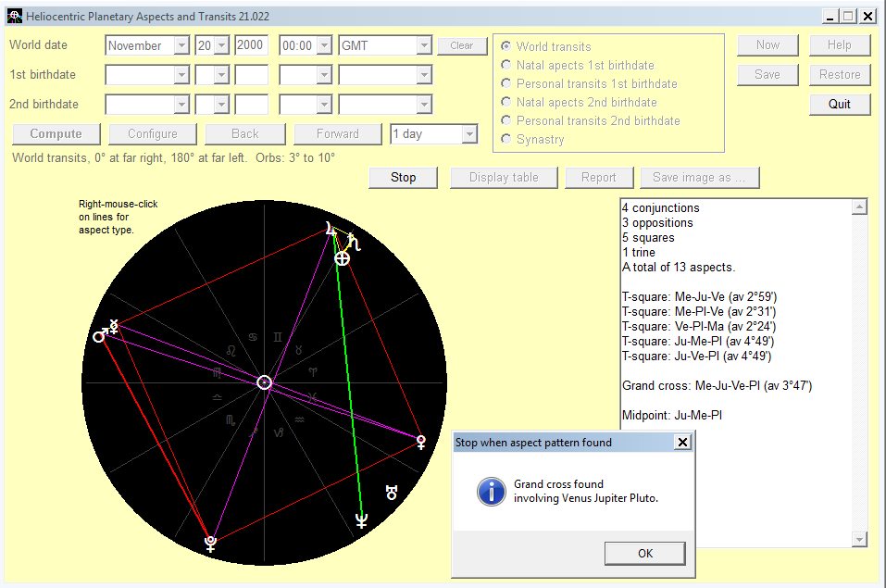Click the Help button

pyautogui.click(x=840, y=45)
